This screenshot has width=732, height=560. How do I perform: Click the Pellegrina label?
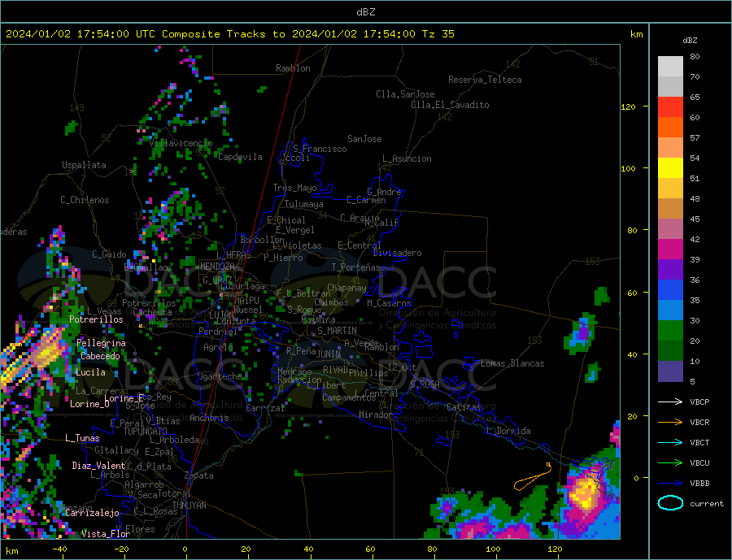102,343
